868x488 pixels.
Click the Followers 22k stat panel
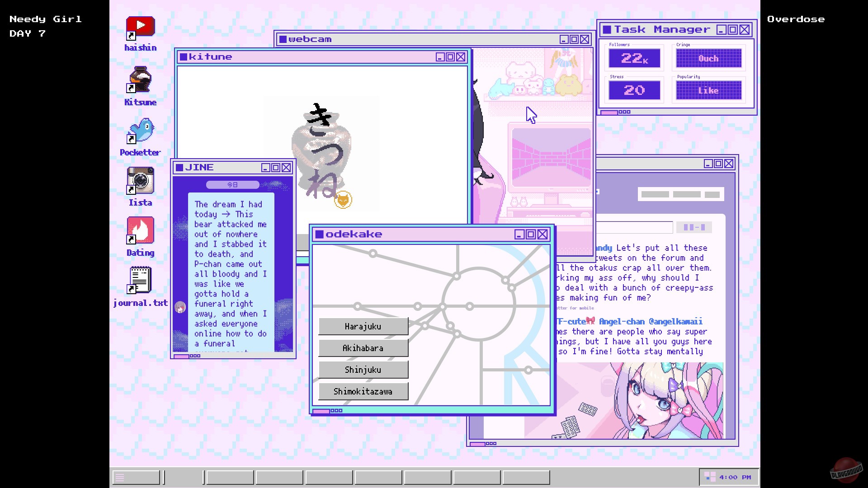click(634, 58)
